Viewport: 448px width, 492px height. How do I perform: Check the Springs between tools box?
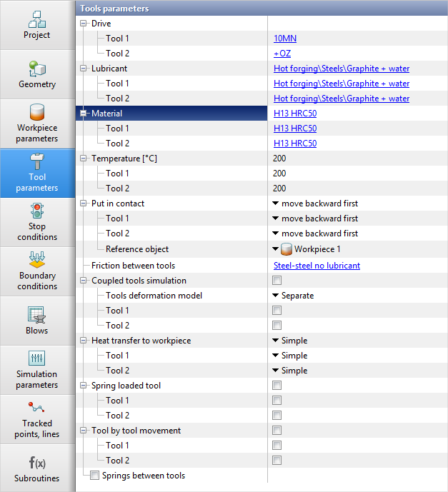(x=94, y=476)
